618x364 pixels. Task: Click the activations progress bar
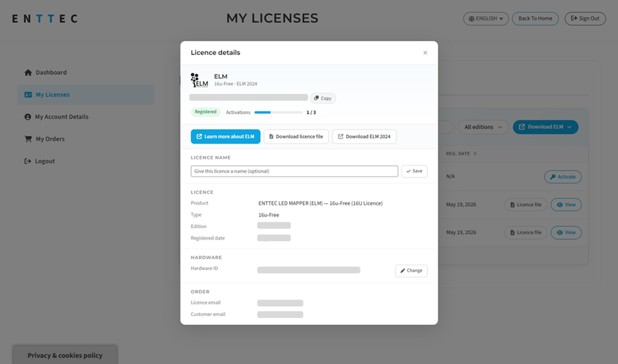pos(278,113)
